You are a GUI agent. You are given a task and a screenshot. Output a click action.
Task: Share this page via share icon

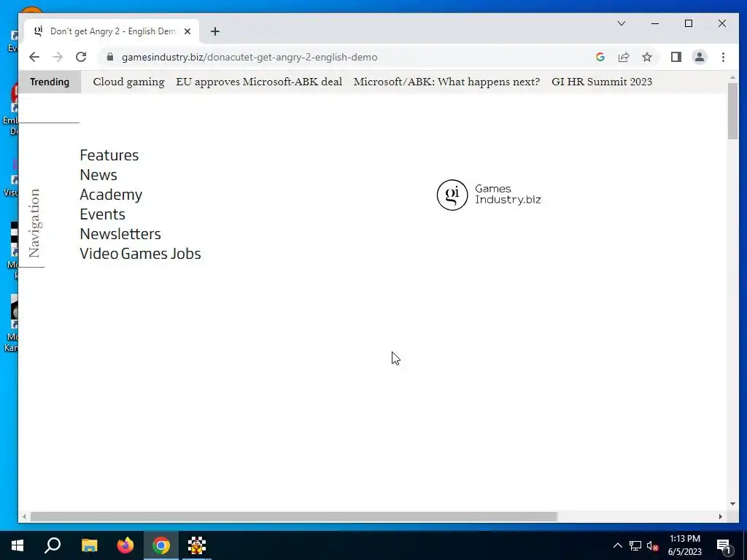(624, 57)
